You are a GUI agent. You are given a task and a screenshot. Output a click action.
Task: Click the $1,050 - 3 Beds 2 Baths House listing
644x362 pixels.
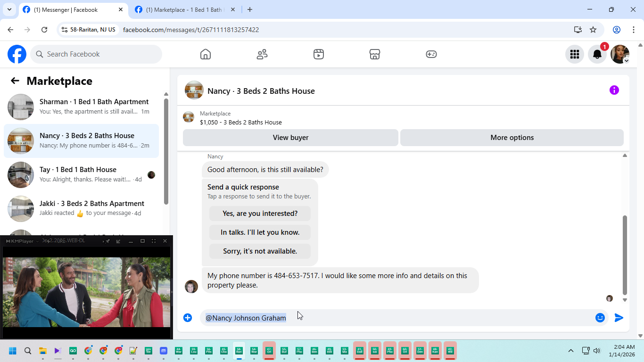click(240, 122)
